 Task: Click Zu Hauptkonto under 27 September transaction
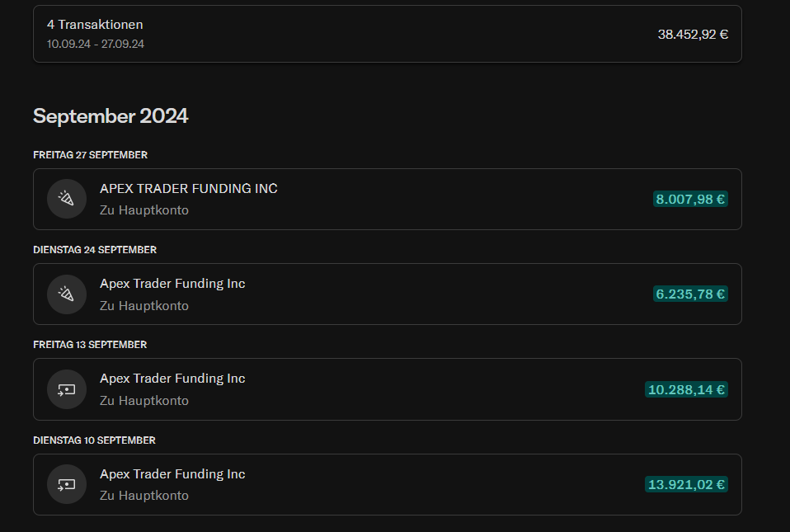click(144, 210)
